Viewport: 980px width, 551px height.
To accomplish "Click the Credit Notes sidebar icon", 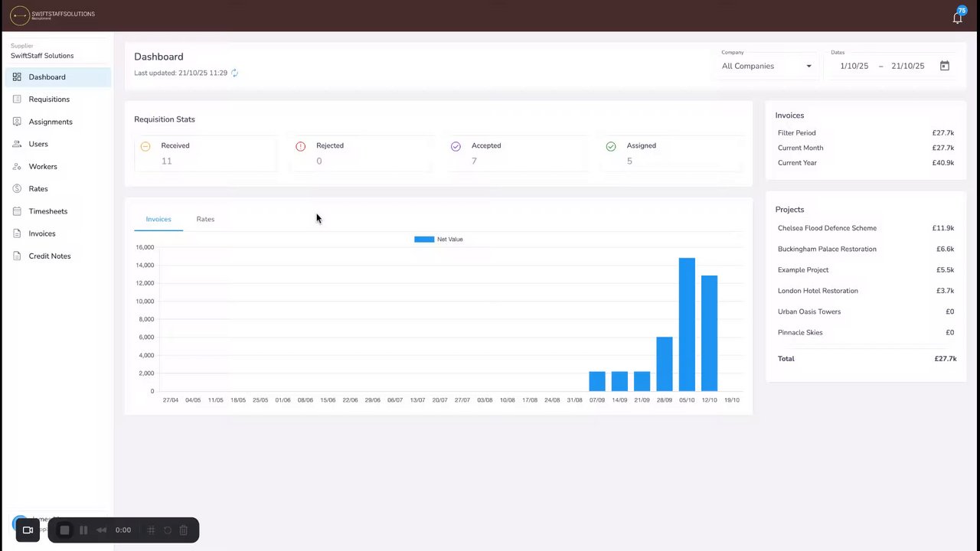I will click(x=17, y=256).
